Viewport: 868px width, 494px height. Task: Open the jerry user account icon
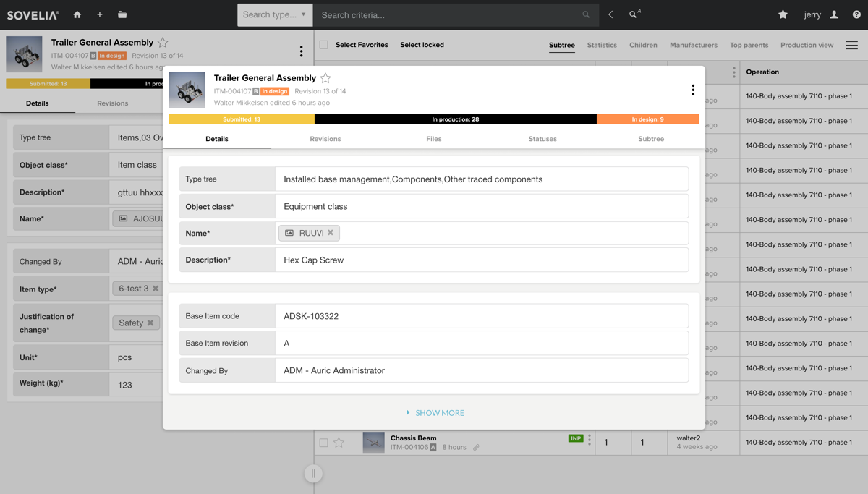(833, 14)
